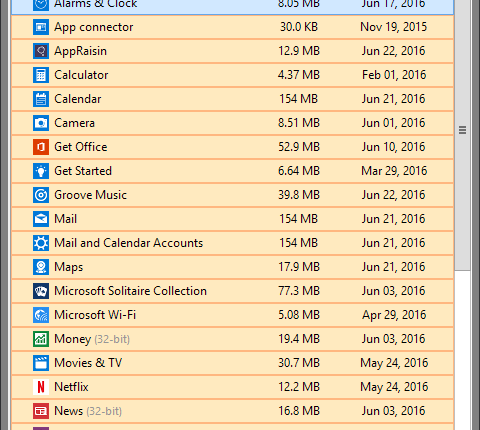Click the Microsoft Solitaire Collection icon
Screen dimensions: 480x430
(x=41, y=291)
